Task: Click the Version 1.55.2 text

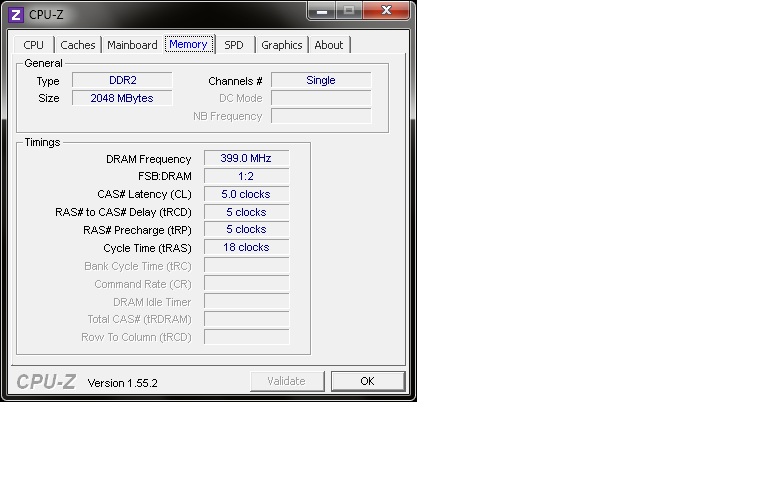Action: point(122,383)
